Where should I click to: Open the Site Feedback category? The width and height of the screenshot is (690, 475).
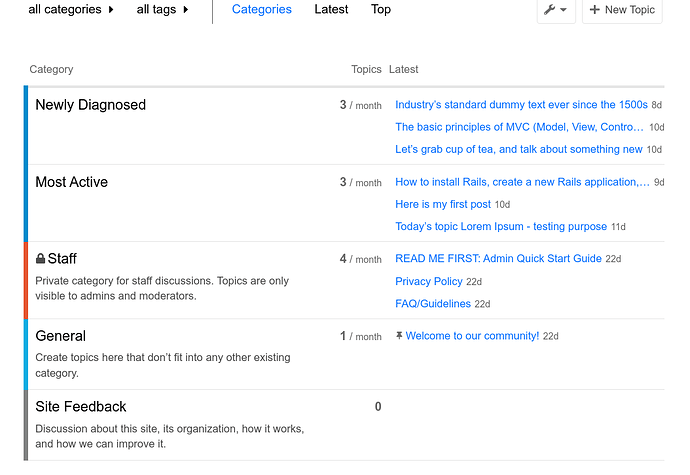pyautogui.click(x=81, y=406)
